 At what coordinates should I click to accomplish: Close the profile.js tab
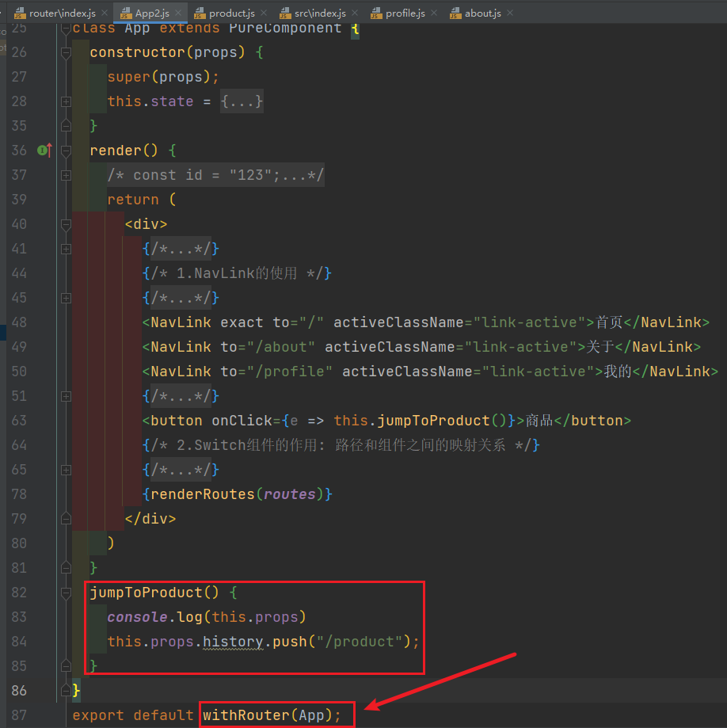click(x=434, y=13)
